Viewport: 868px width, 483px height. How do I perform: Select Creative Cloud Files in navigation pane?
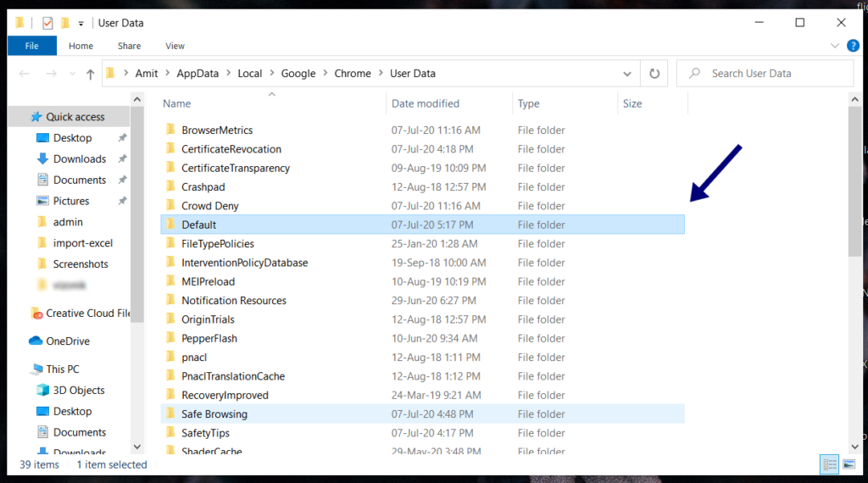(x=87, y=314)
